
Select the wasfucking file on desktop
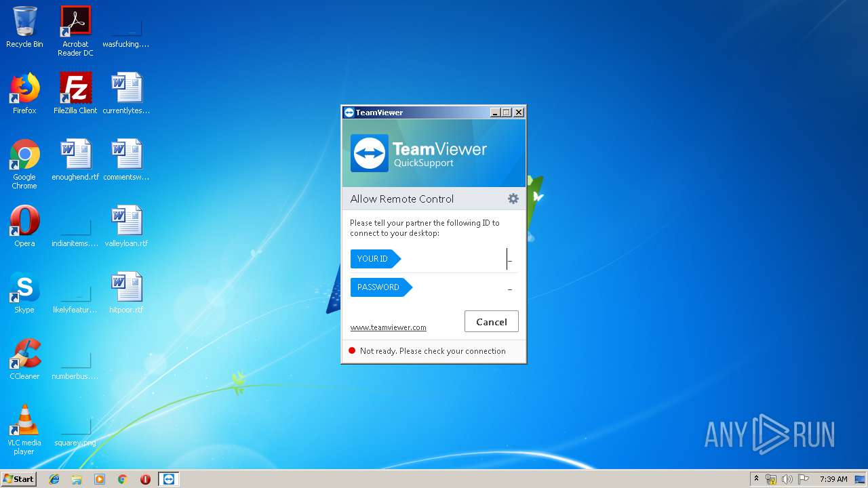(x=126, y=31)
